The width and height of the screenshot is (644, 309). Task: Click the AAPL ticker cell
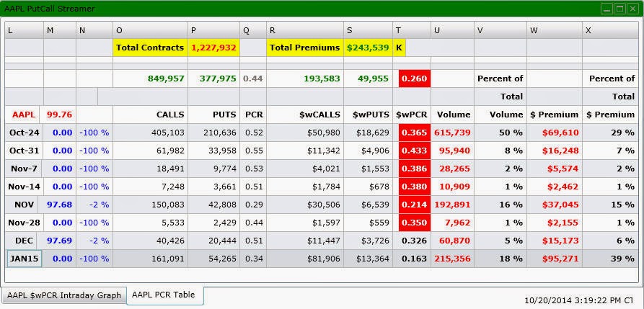(x=22, y=115)
